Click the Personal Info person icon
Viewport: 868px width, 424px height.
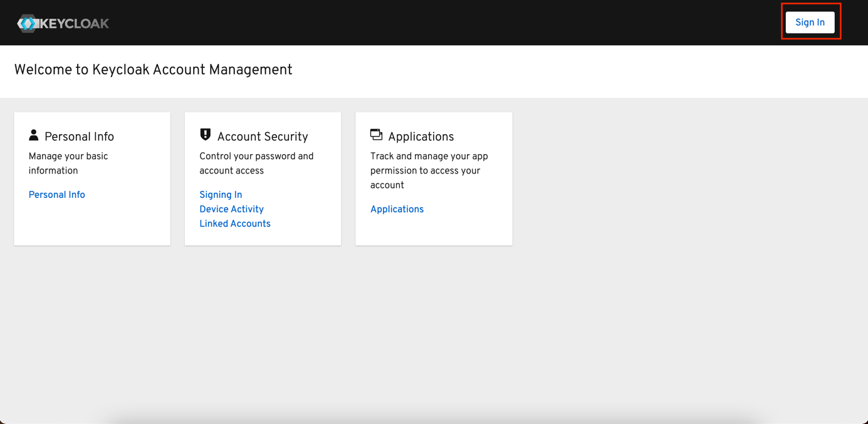pyautogui.click(x=34, y=135)
